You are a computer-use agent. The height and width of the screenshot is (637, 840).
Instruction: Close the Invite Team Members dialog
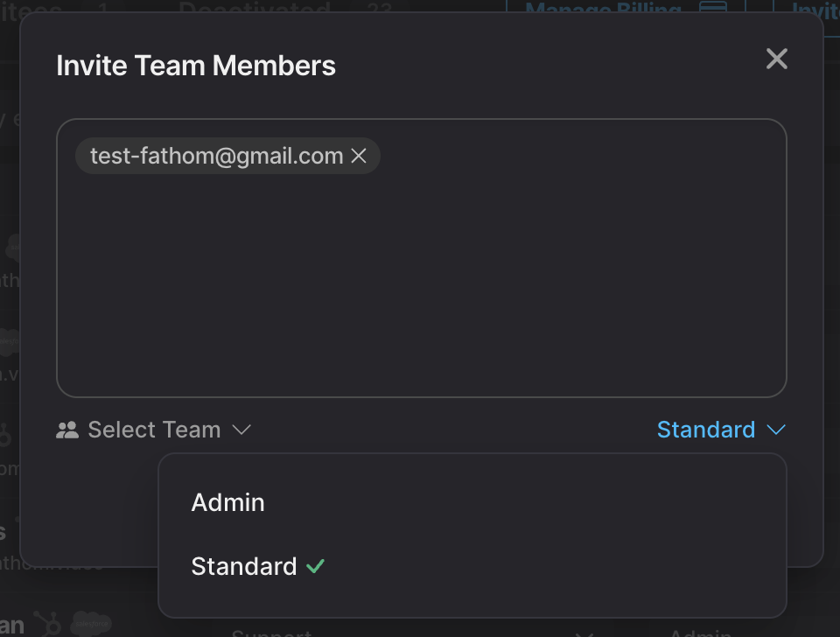(776, 59)
